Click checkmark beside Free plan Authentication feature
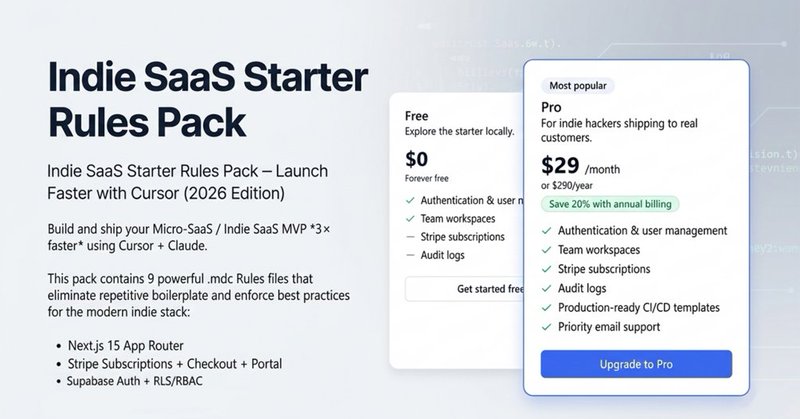This screenshot has height=419, width=800. tap(412, 200)
